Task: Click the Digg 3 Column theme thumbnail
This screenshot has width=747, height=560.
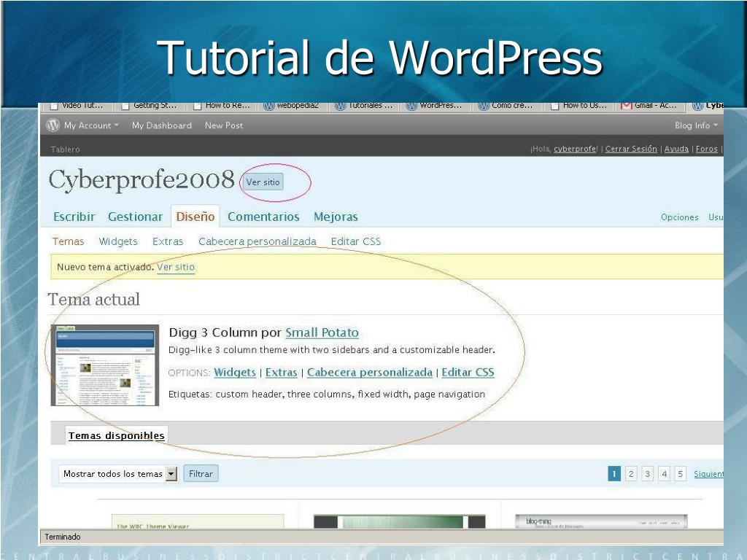Action: (105, 365)
